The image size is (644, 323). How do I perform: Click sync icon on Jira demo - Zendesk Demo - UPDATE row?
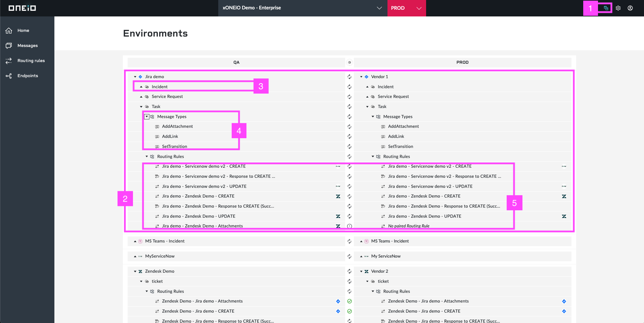(350, 216)
